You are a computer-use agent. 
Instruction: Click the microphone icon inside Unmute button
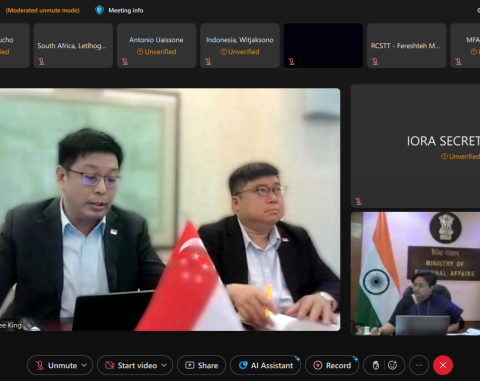(x=40, y=365)
